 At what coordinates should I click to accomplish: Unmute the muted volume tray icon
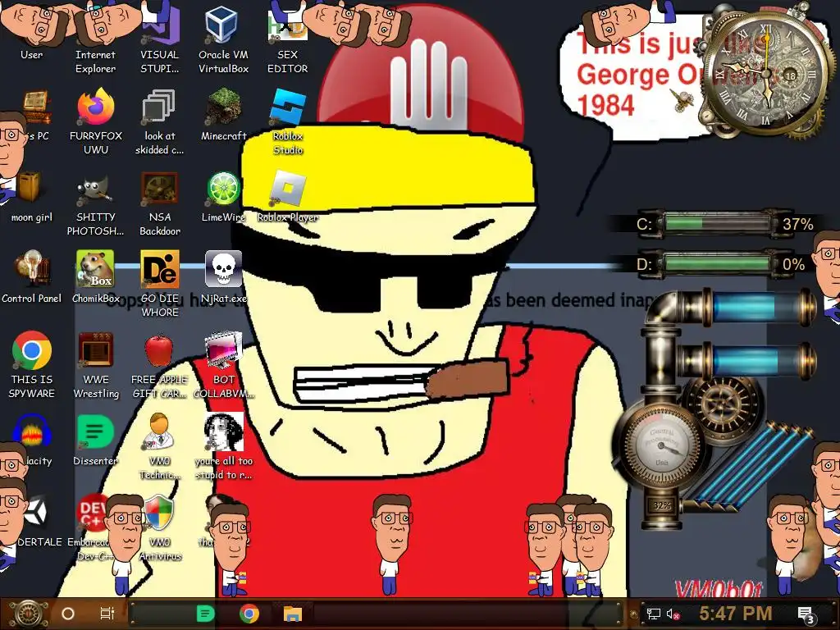click(x=673, y=614)
